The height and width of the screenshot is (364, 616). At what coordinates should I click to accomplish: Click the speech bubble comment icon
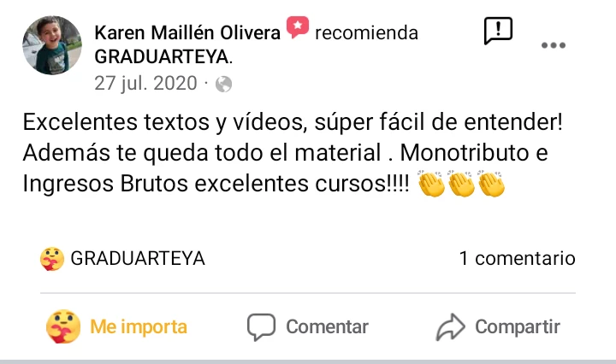pos(261,326)
